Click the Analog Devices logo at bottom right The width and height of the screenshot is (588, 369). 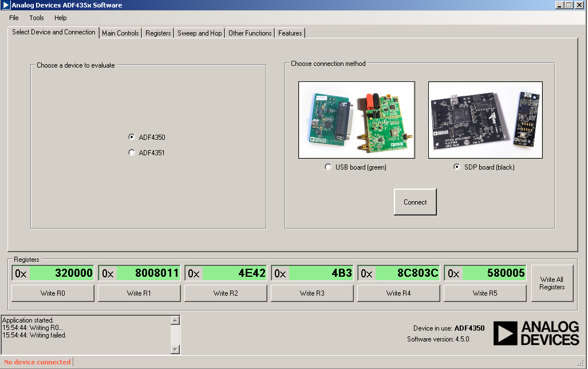click(536, 333)
